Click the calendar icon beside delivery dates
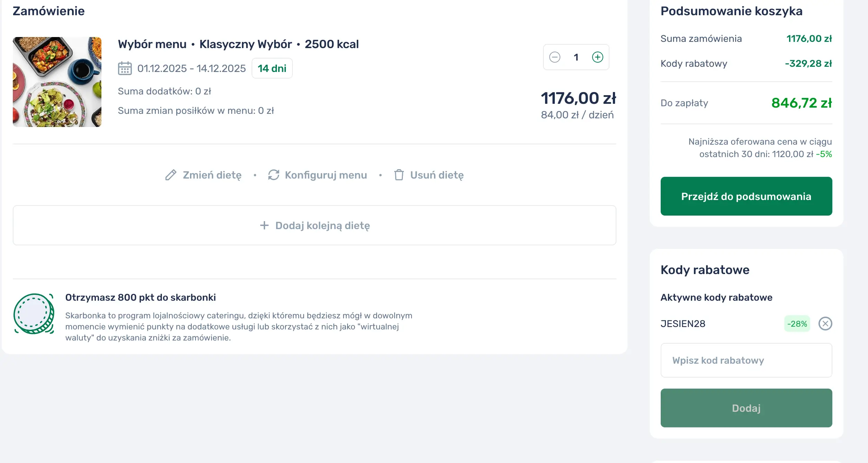868x463 pixels. point(125,69)
